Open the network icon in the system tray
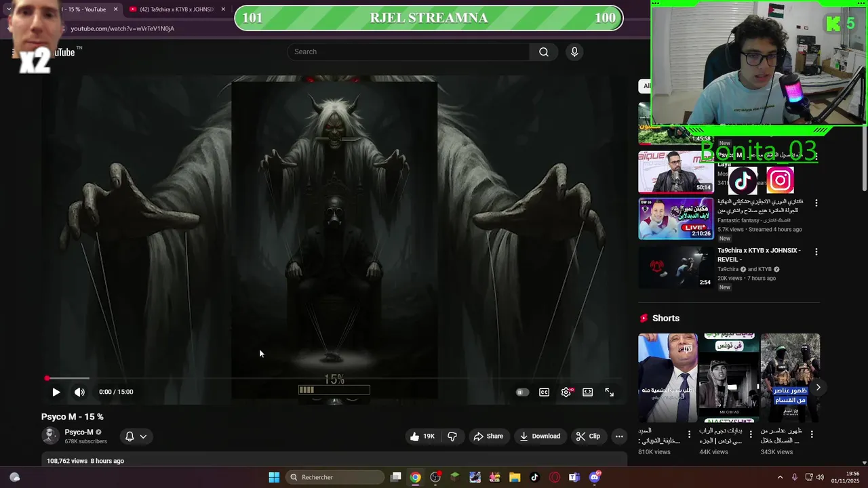This screenshot has height=488, width=868. [809, 477]
